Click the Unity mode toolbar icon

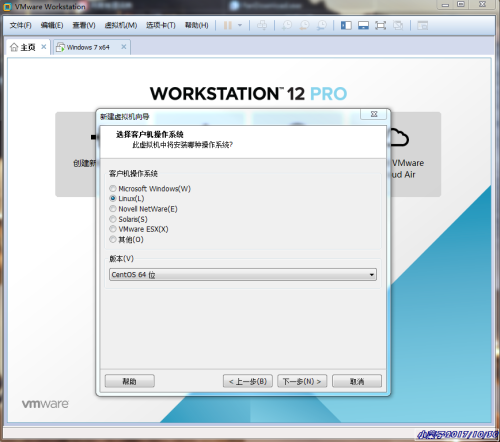pos(398,25)
